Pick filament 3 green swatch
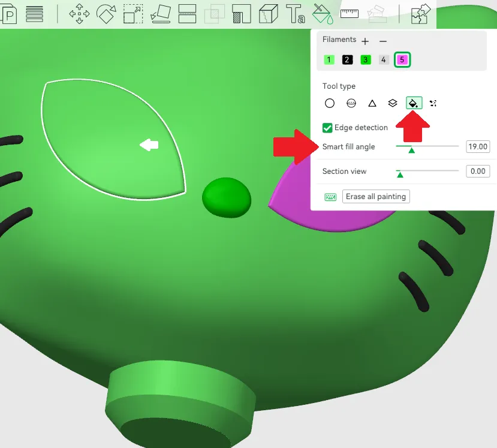The width and height of the screenshot is (497, 448). (x=366, y=59)
